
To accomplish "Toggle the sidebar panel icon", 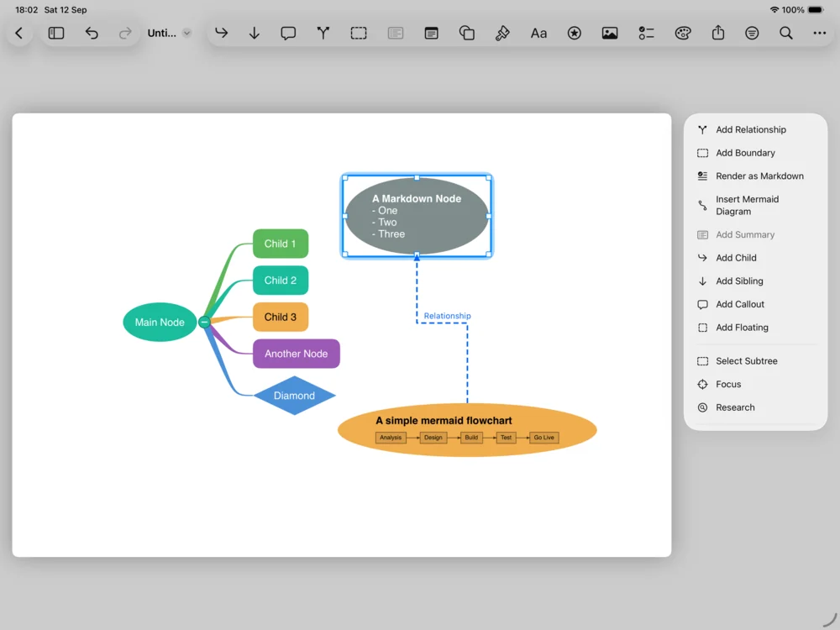I will 56,34.
